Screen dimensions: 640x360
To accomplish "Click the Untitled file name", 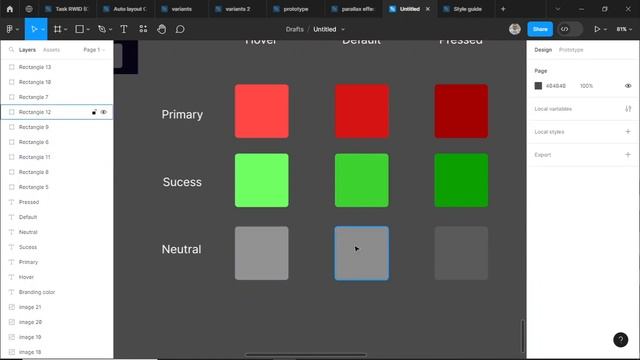I will coord(324,29).
